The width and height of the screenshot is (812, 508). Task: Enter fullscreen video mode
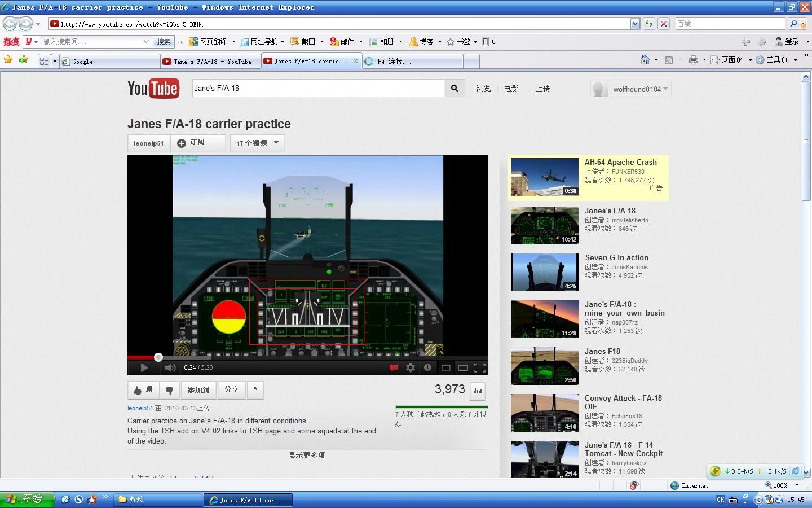click(x=480, y=368)
